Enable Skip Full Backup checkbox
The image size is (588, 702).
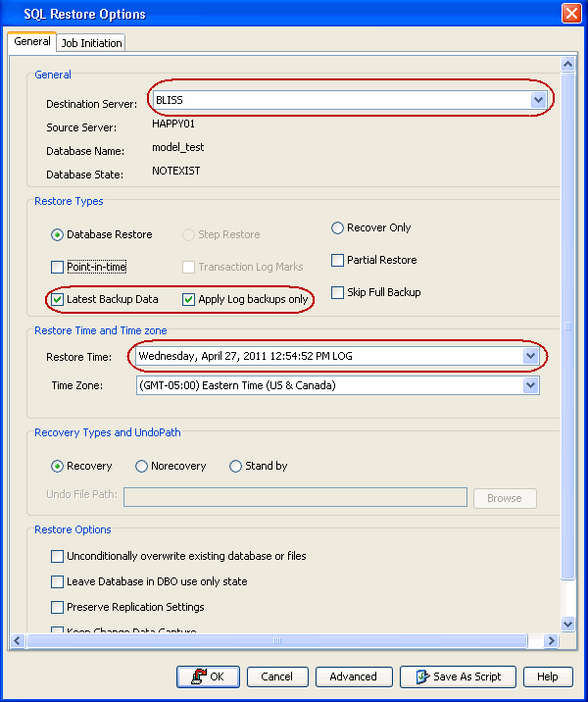click(x=337, y=292)
